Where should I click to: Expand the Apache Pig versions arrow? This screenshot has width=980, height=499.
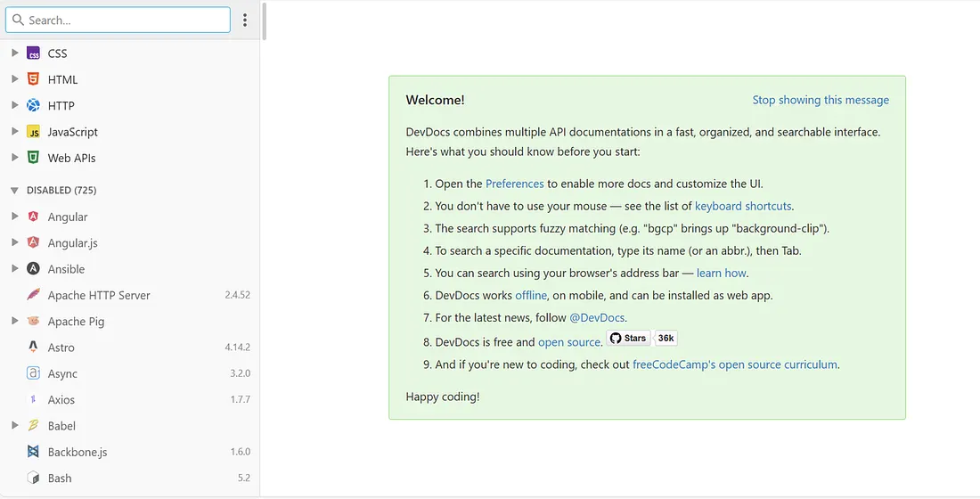[x=14, y=322]
